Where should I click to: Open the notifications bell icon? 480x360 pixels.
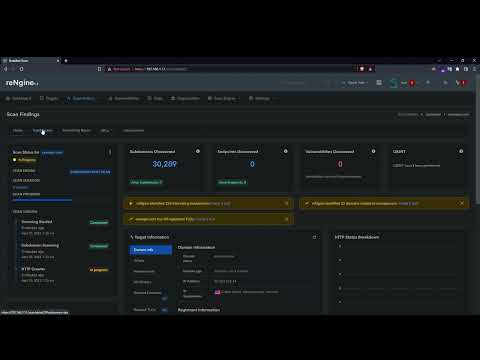coord(428,83)
